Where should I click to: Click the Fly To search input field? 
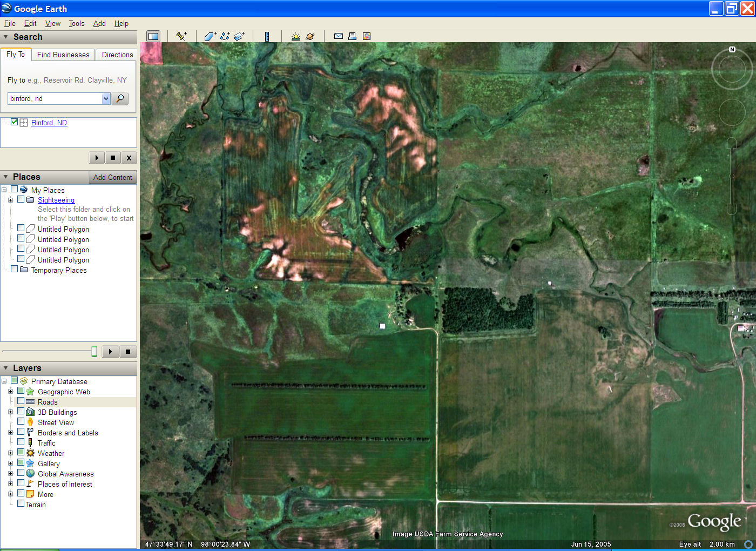(x=55, y=98)
